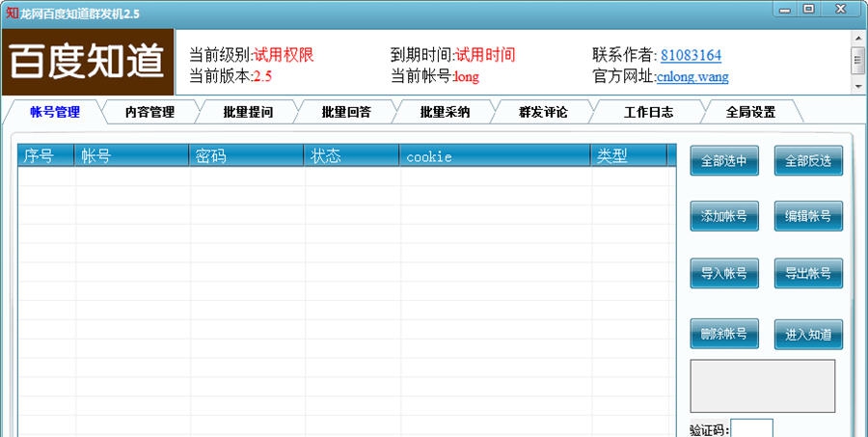Maximize the application window
The image size is (868, 437).
click(809, 10)
